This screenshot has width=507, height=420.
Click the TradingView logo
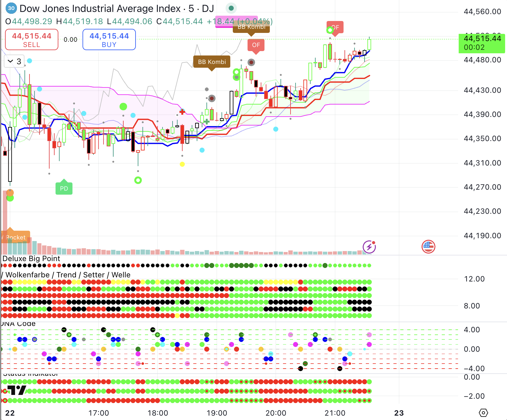16,390
